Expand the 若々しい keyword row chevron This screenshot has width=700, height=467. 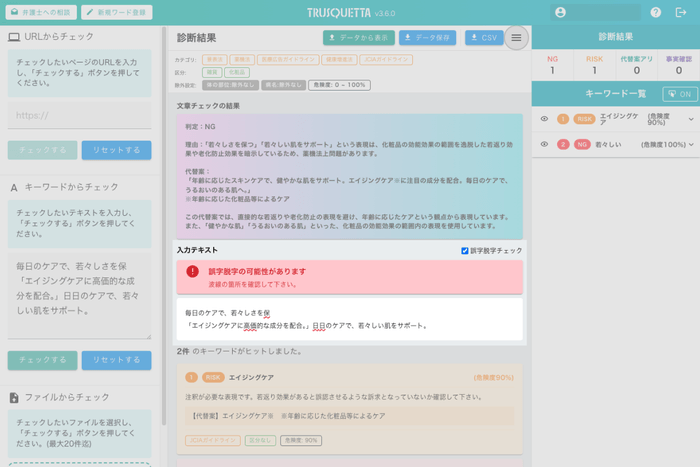[x=690, y=145]
